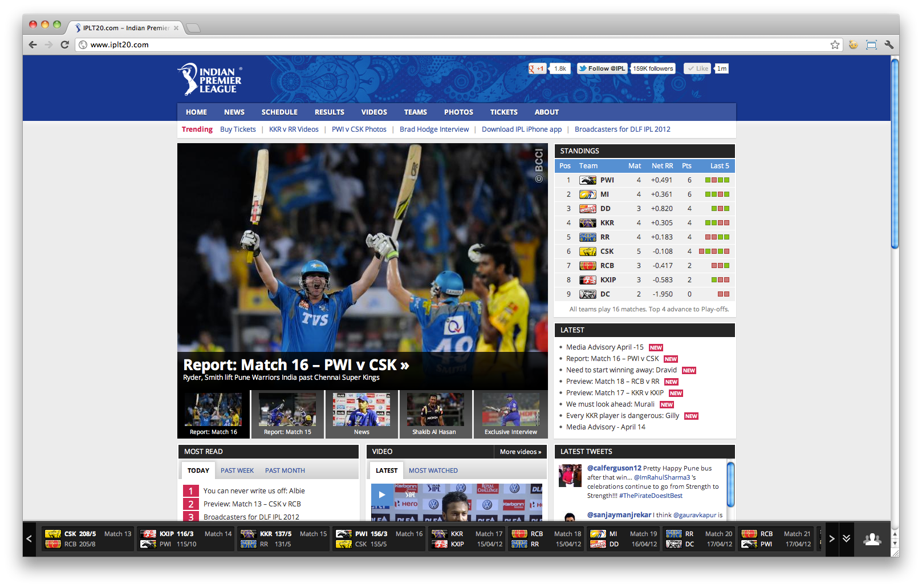Click the Facebook Like button
Image resolution: width=922 pixels, height=588 pixels.
pos(698,68)
